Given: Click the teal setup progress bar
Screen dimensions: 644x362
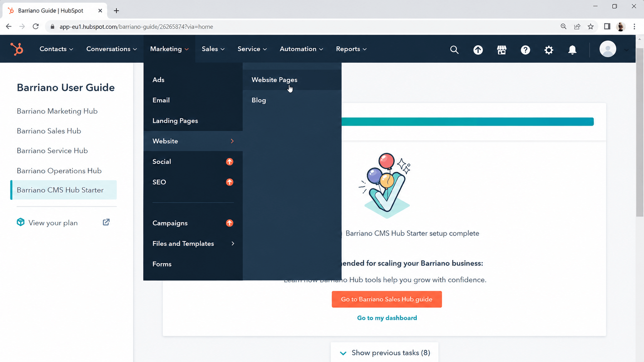Looking at the screenshot, I should [x=468, y=122].
